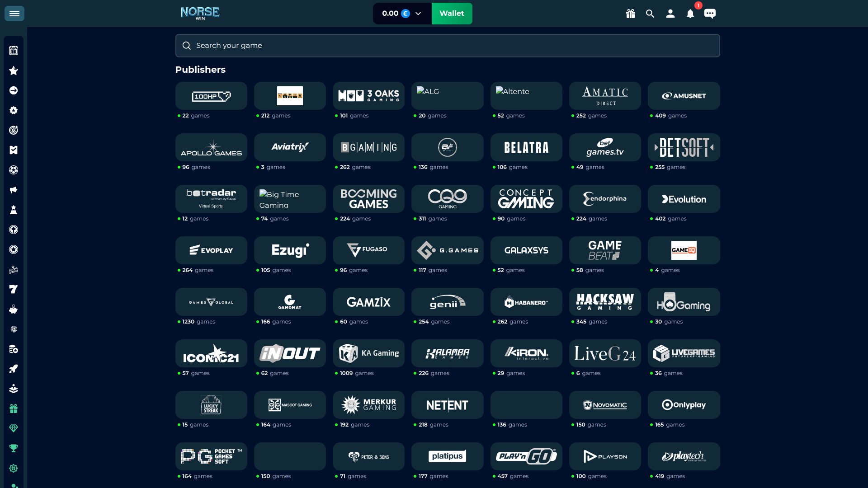Screen dimensions: 868x488
Task: Open the Novomatic publisher card
Action: pos(605,405)
